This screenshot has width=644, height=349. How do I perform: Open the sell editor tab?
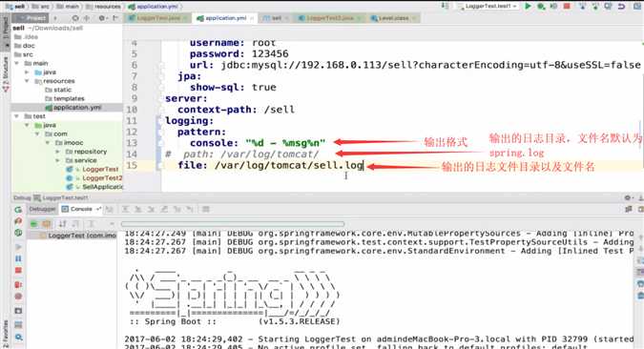pos(276,18)
